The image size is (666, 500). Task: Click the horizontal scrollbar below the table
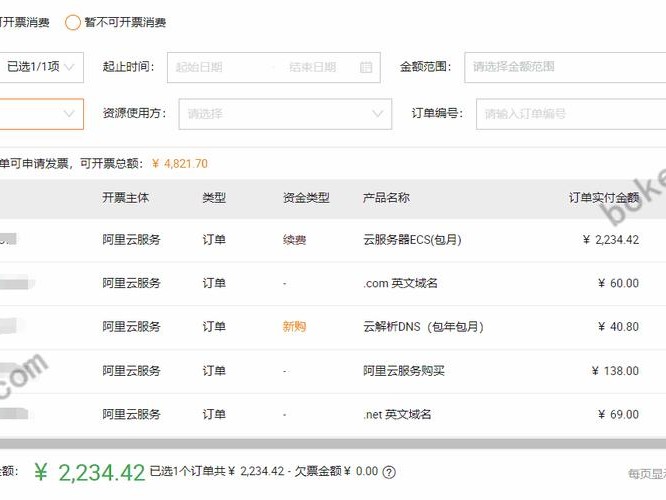pos(333,444)
